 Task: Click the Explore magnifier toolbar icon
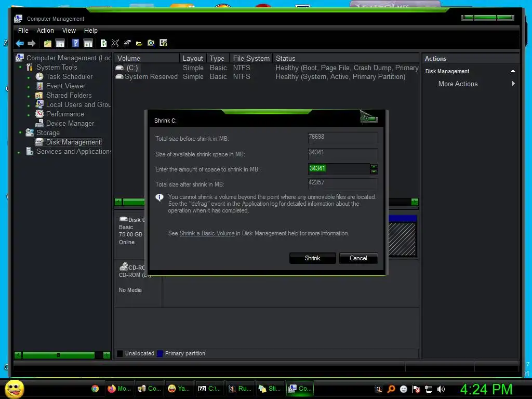point(151,43)
